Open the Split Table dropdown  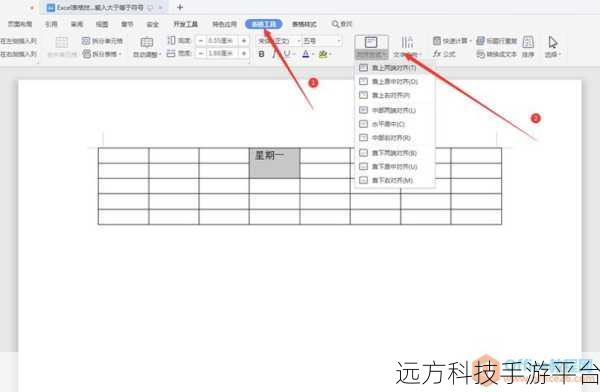(x=102, y=54)
